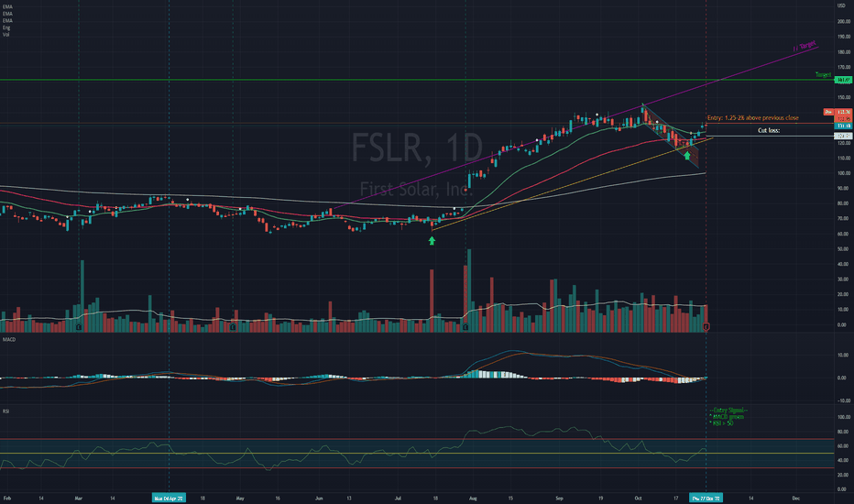854x504 pixels.
Task: Click the tallest volume bar at start of August
Action: (x=469, y=291)
